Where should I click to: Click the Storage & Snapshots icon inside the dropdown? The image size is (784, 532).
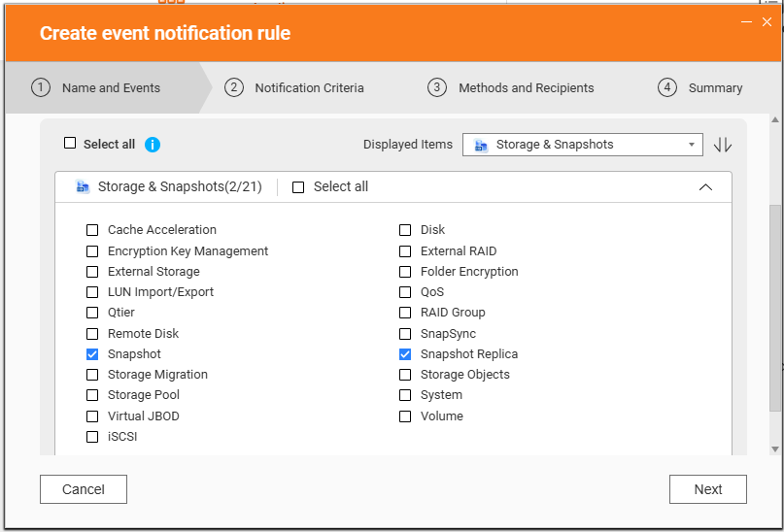(481, 145)
